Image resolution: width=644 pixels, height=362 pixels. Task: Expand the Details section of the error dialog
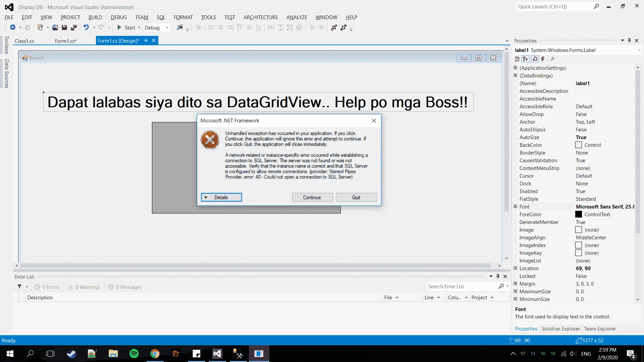click(x=221, y=197)
